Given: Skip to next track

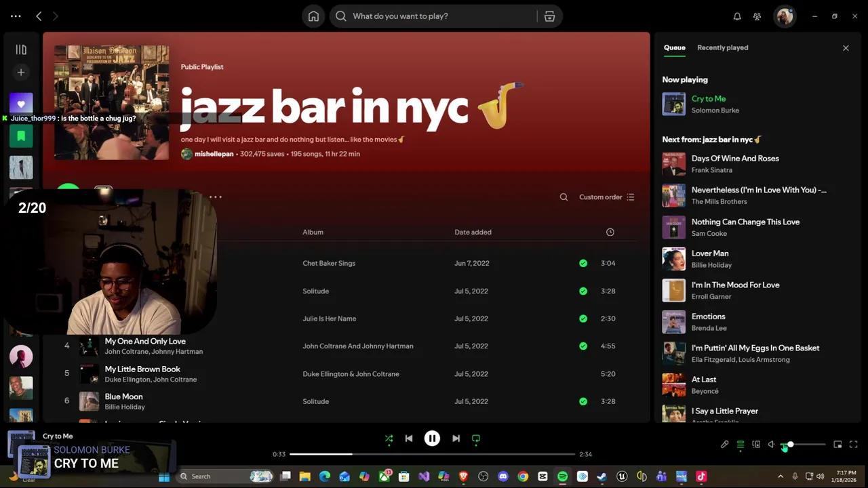Looking at the screenshot, I should tap(456, 439).
